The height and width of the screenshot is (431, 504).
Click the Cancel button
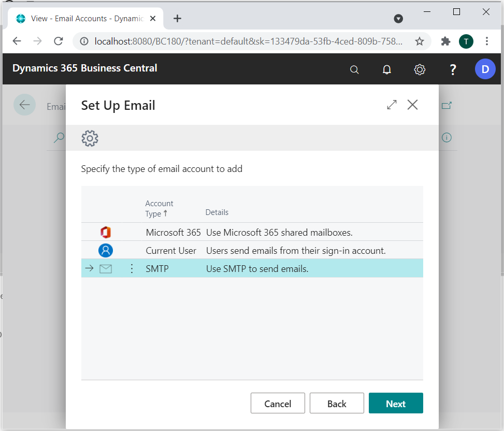point(278,403)
